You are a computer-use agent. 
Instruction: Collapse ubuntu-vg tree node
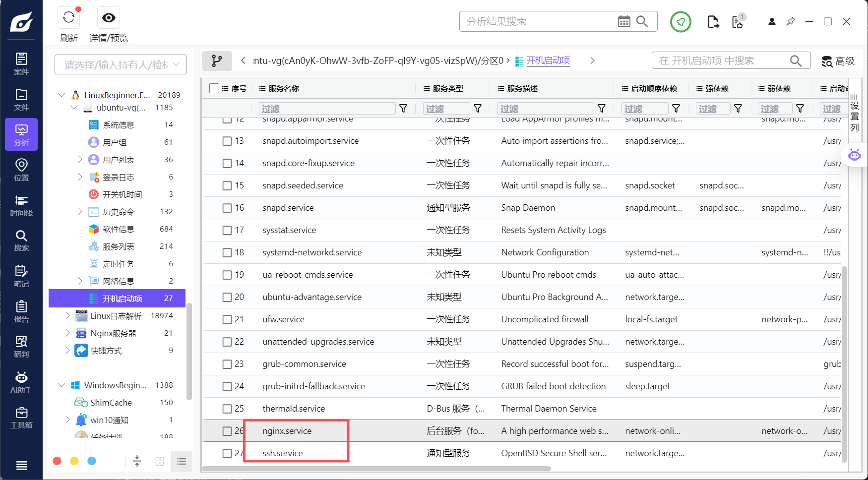click(74, 107)
